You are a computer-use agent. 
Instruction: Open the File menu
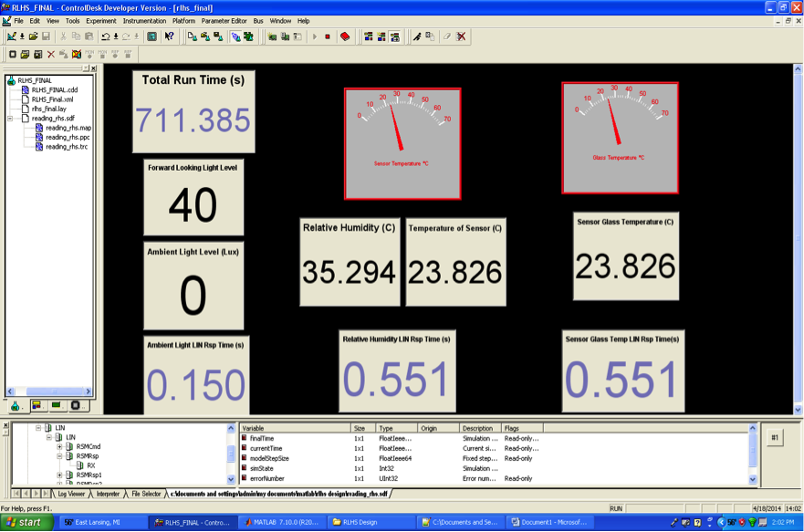18,21
